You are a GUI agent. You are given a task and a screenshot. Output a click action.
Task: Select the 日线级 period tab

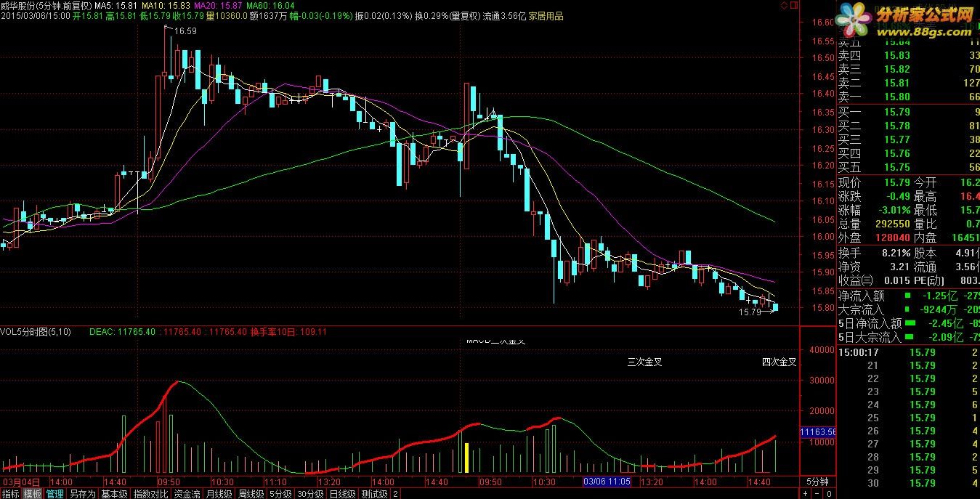tap(342, 494)
